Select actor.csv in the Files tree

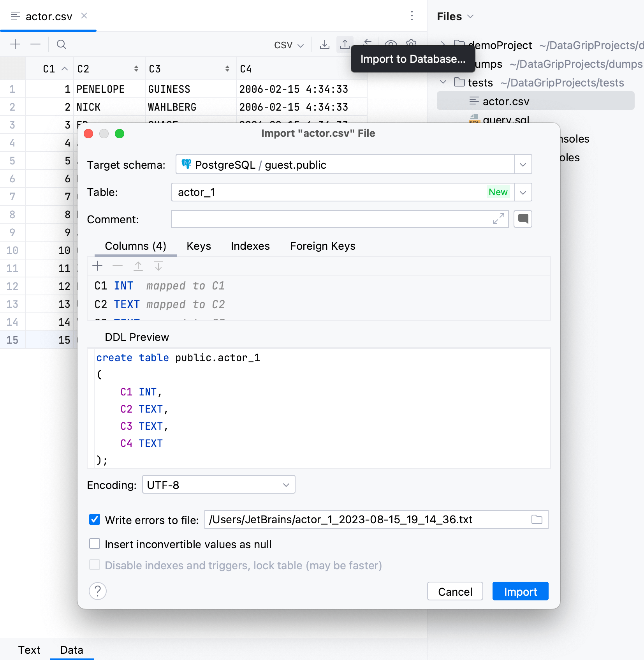click(x=535, y=101)
